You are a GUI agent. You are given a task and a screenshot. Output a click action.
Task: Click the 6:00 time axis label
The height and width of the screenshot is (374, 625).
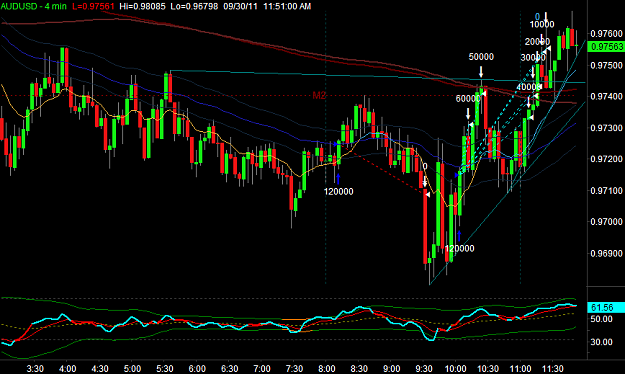[x=197, y=368]
